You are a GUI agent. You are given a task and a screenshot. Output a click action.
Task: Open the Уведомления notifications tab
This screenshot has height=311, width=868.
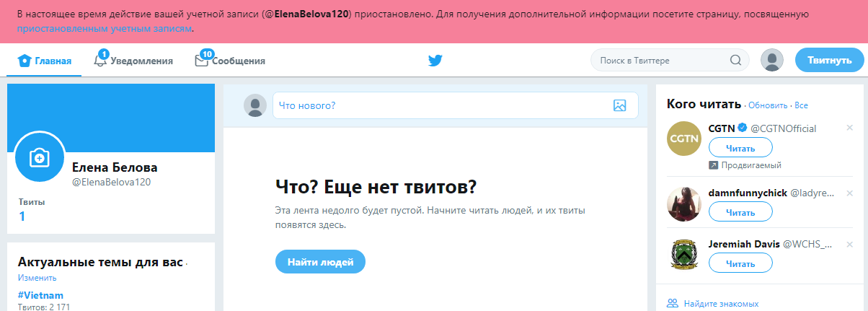(x=134, y=61)
